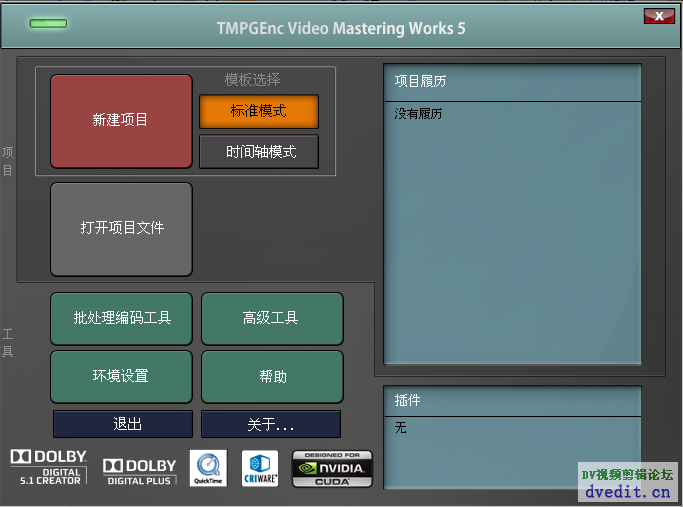Close the window with red X button
The width and height of the screenshot is (683, 507).
tap(659, 16)
